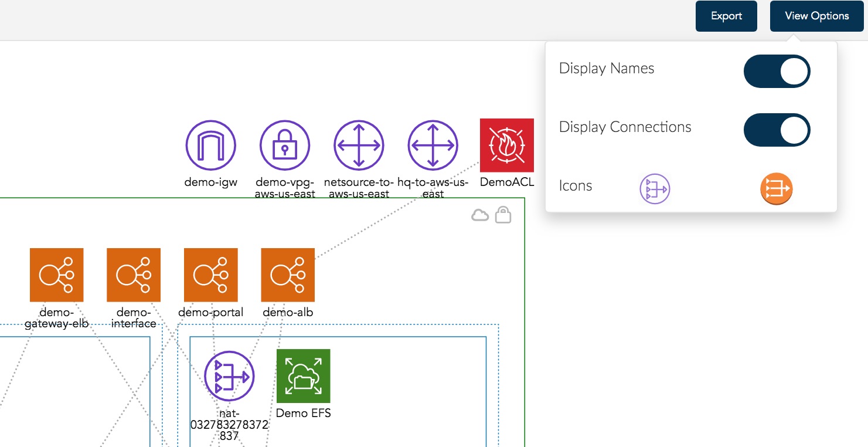
Task: Click the 'demo-gateway-elb' label text
Action: [x=57, y=318]
